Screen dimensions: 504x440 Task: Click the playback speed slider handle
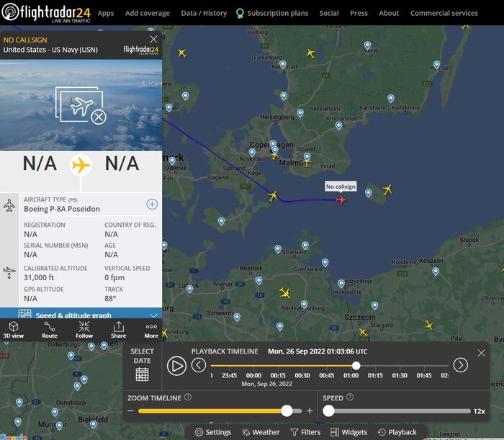328,410
